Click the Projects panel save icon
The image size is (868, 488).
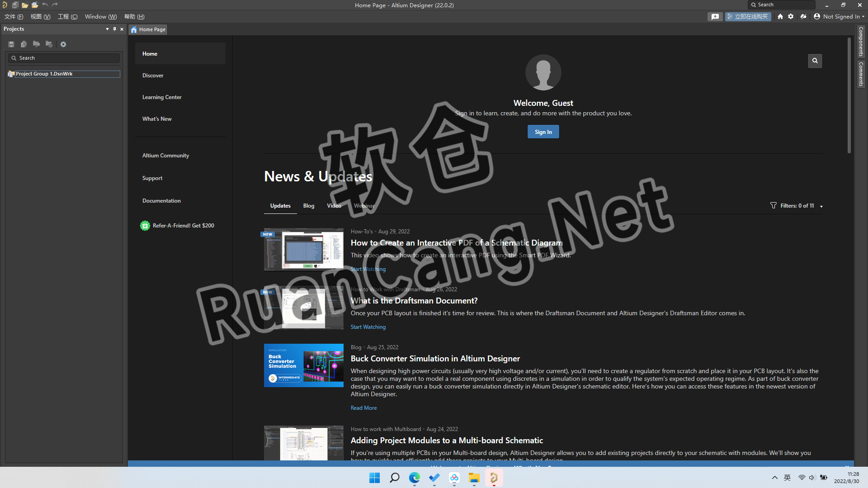[x=11, y=44]
